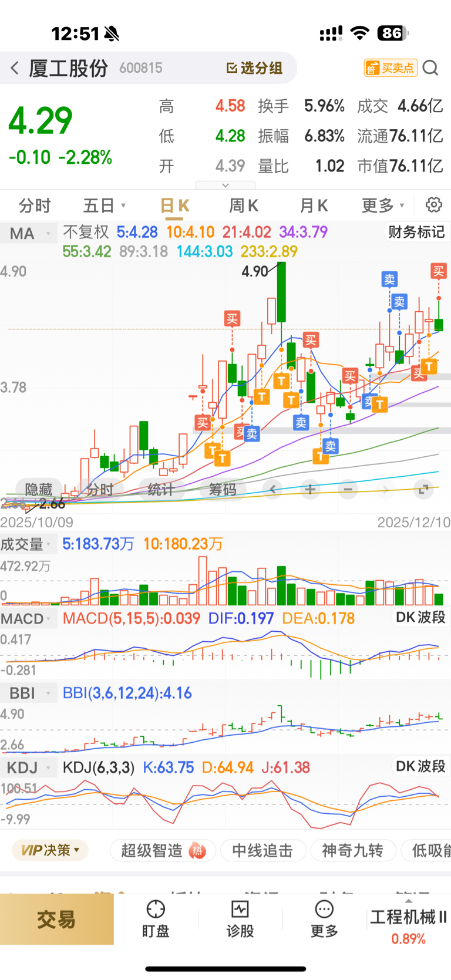Tap MA 5:4.28 value

coord(137,232)
